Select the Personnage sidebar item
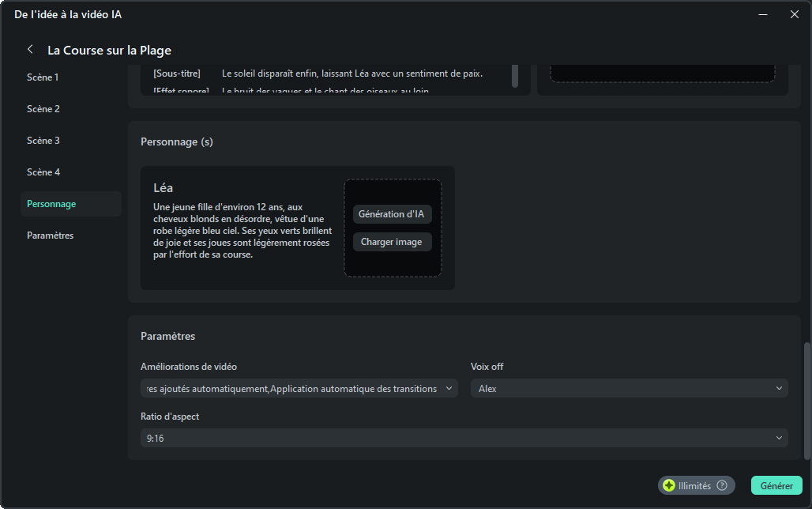 [71, 204]
